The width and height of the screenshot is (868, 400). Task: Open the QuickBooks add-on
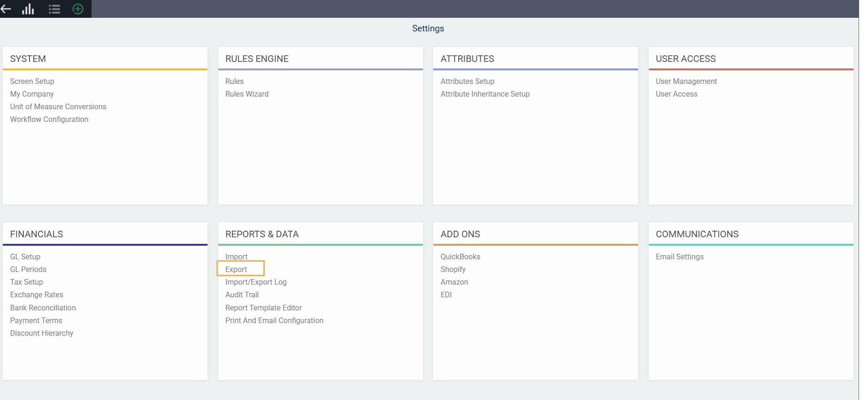pos(460,257)
